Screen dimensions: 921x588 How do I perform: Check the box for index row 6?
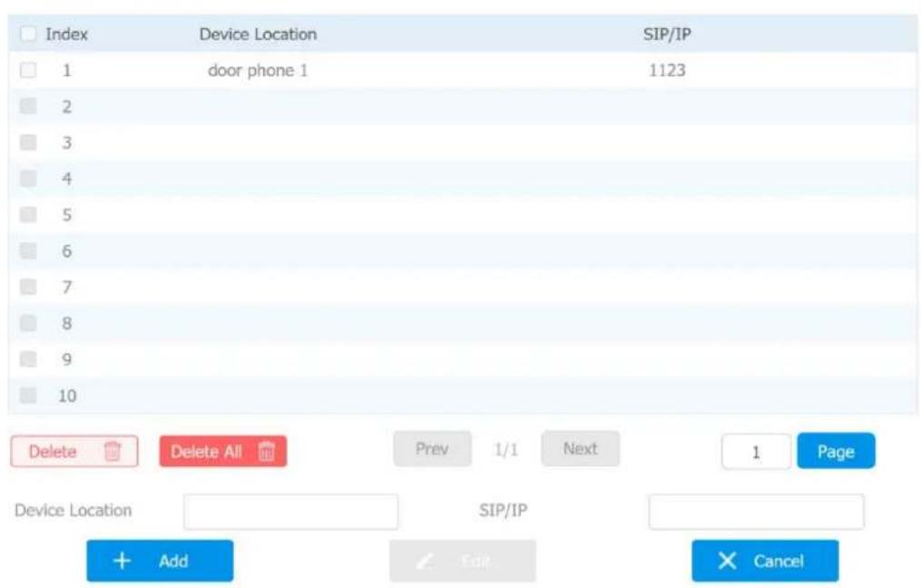click(x=28, y=250)
